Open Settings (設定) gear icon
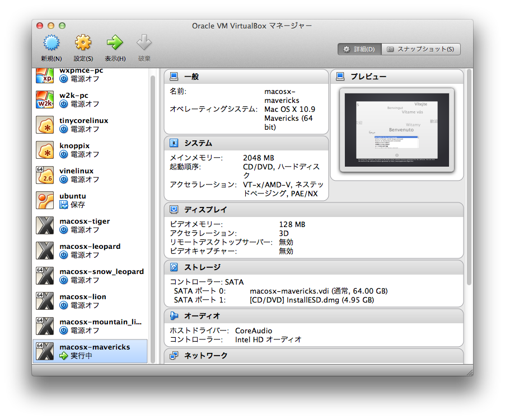Screen dimensions: 505x420 pyautogui.click(x=83, y=43)
